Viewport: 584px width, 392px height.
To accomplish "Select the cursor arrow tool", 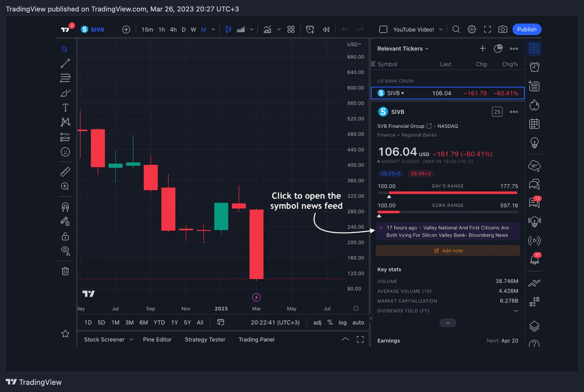I will click(65, 49).
